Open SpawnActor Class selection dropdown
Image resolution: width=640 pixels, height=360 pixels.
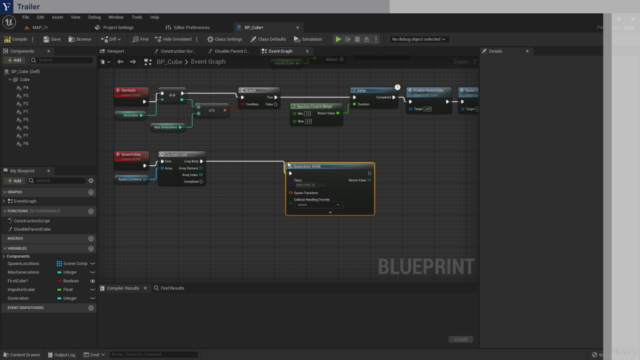pos(305,185)
